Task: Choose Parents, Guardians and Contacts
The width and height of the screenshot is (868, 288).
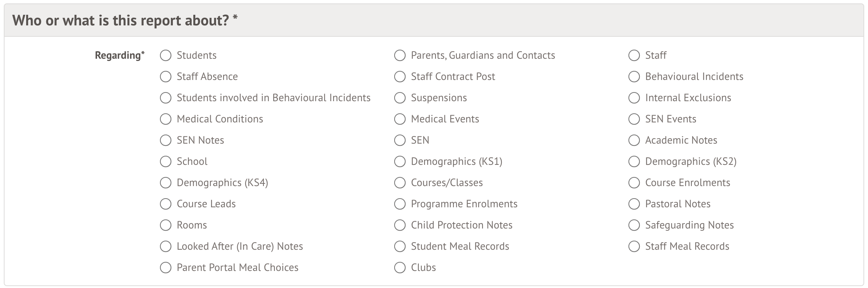Action: click(x=400, y=56)
